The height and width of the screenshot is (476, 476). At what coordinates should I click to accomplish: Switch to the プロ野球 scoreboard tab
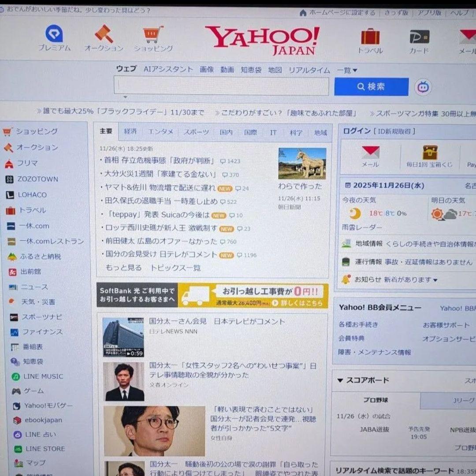tap(376, 400)
